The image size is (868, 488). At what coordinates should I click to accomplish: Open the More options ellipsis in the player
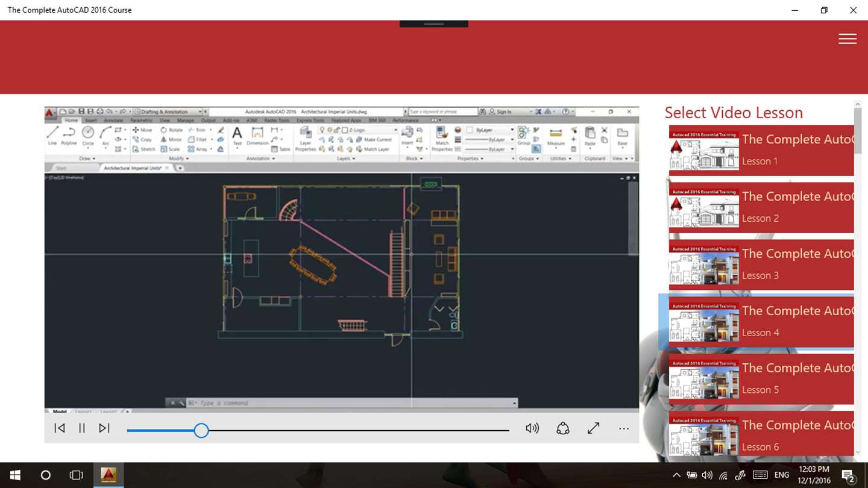click(x=624, y=429)
